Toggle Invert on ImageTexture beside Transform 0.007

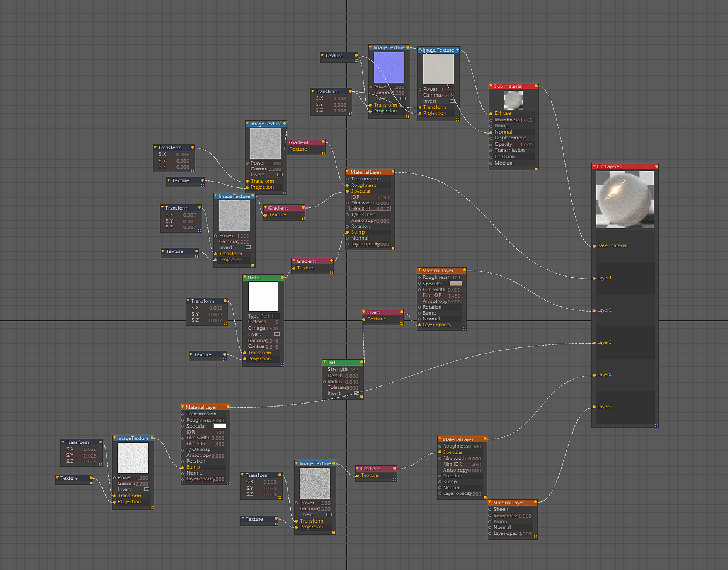[248, 247]
